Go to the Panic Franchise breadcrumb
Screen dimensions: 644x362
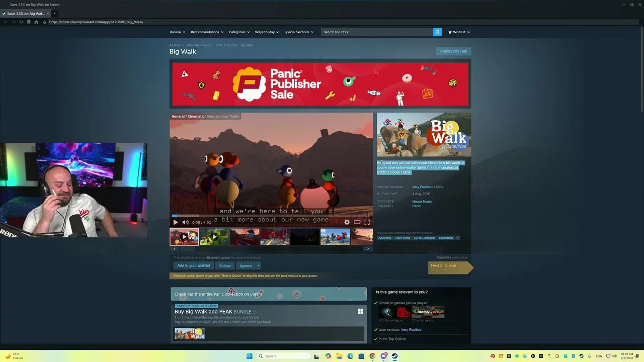pyautogui.click(x=226, y=45)
